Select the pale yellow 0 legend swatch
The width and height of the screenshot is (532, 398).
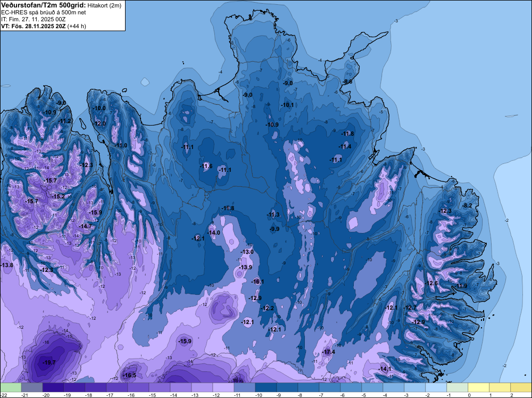point(479,387)
